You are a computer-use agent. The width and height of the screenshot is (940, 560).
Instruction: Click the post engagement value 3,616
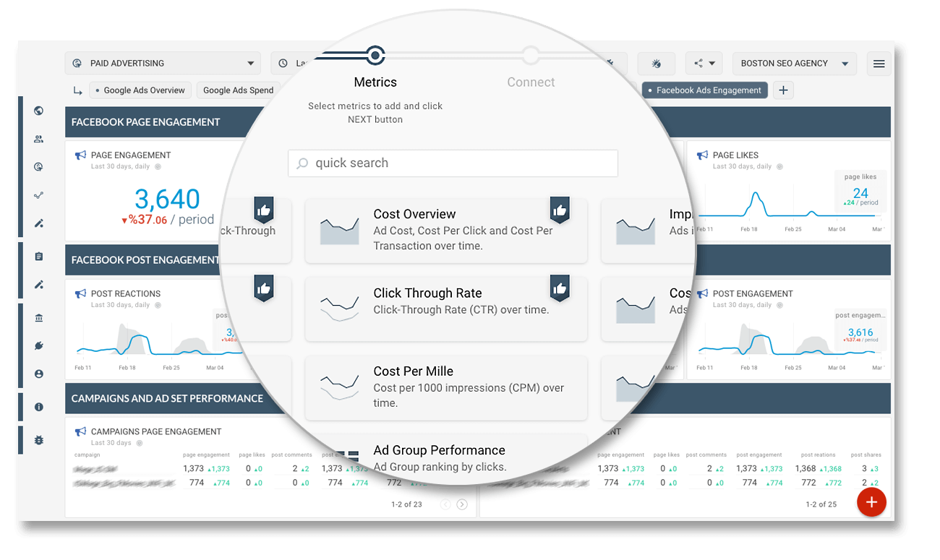[x=860, y=332]
